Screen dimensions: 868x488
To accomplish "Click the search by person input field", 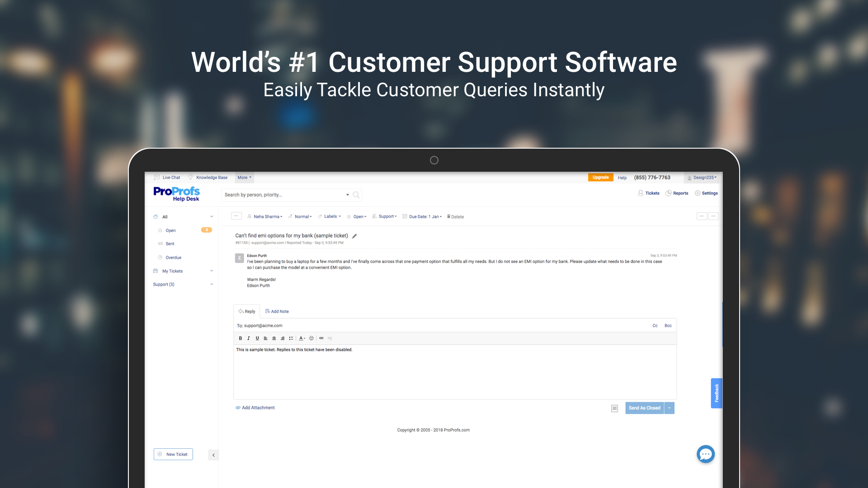I will (x=283, y=195).
